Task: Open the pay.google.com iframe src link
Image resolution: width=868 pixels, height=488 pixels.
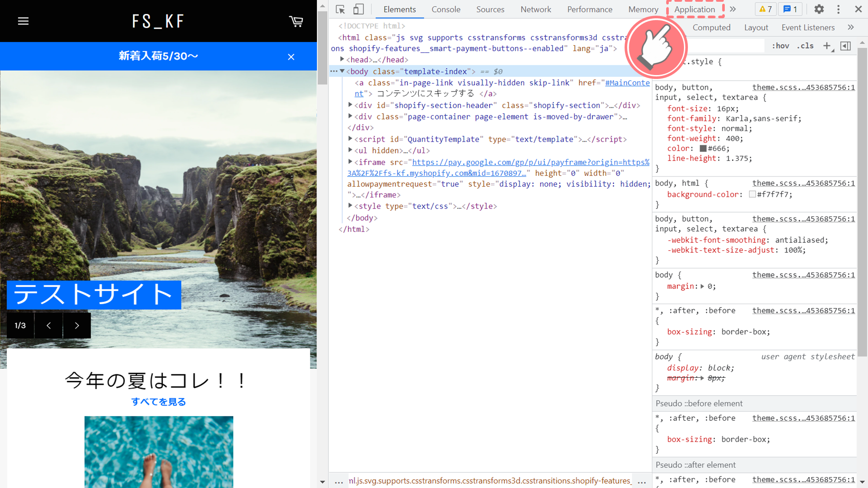Action: pos(530,162)
